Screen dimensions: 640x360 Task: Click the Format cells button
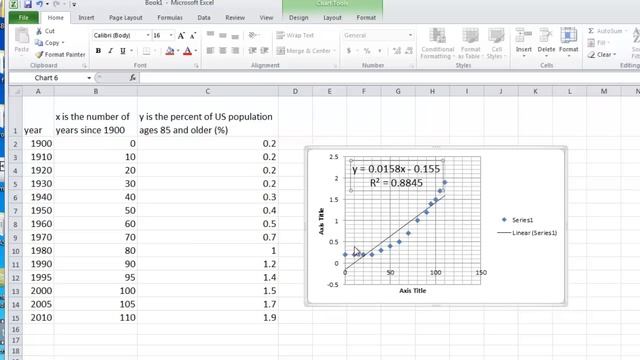point(569,42)
